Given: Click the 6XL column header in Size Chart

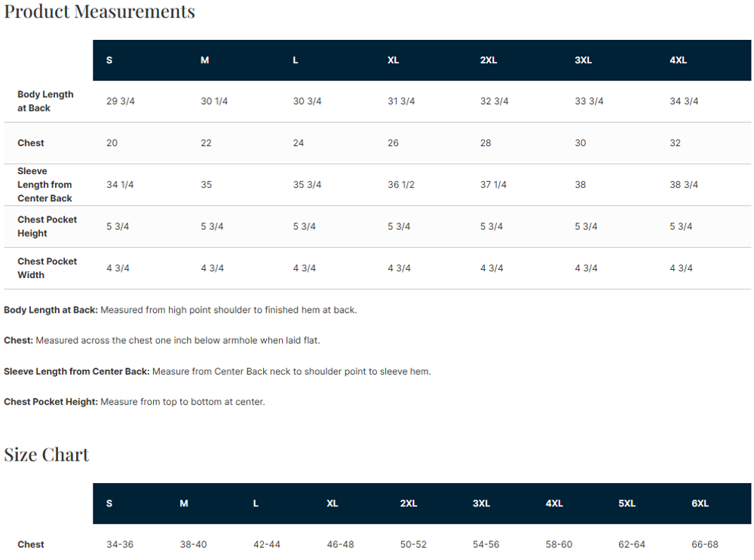Looking at the screenshot, I should click(700, 503).
